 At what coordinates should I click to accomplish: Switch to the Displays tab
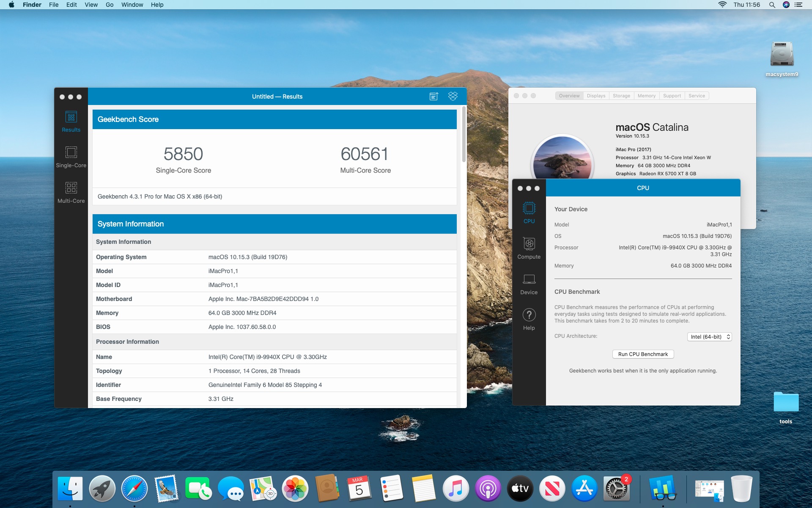596,96
